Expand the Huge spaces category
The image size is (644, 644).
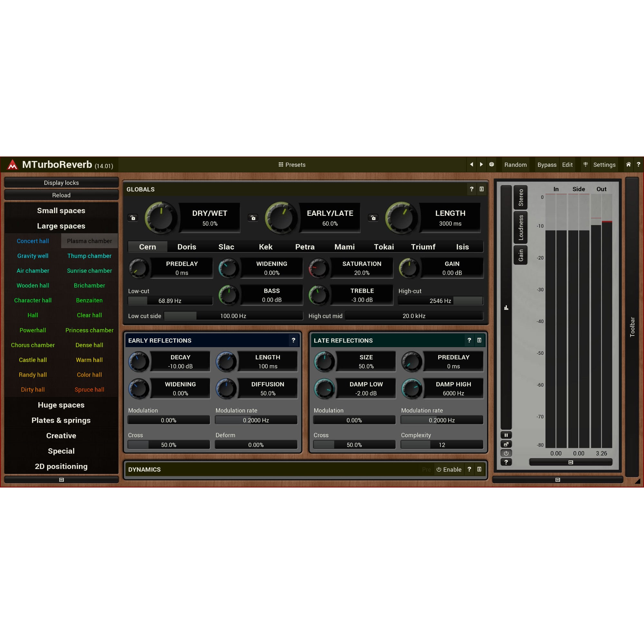tap(61, 405)
